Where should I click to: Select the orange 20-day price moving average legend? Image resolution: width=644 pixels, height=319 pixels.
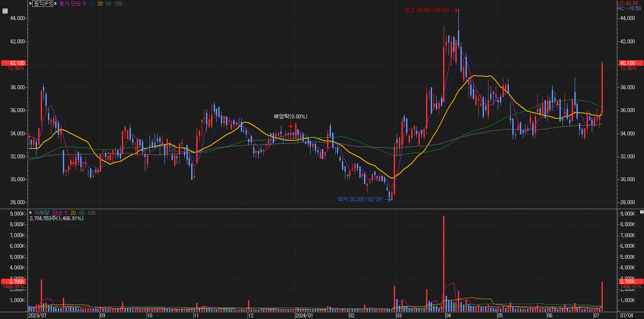point(100,4)
